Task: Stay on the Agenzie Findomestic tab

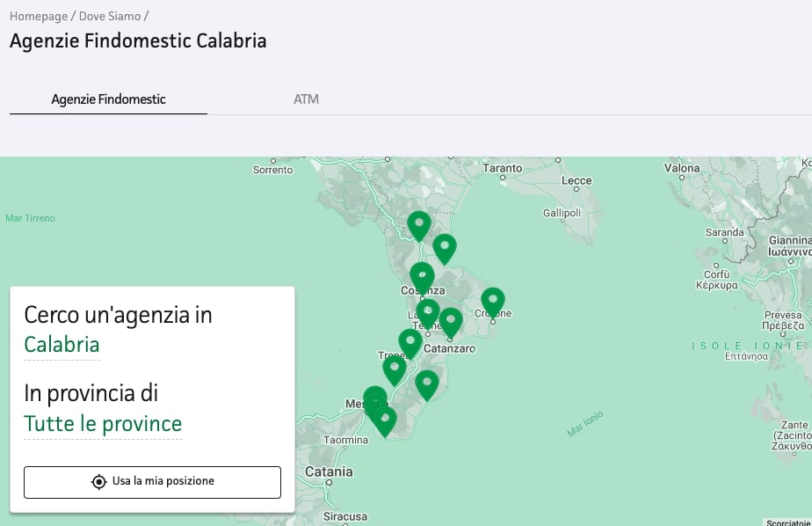Action: (108, 99)
